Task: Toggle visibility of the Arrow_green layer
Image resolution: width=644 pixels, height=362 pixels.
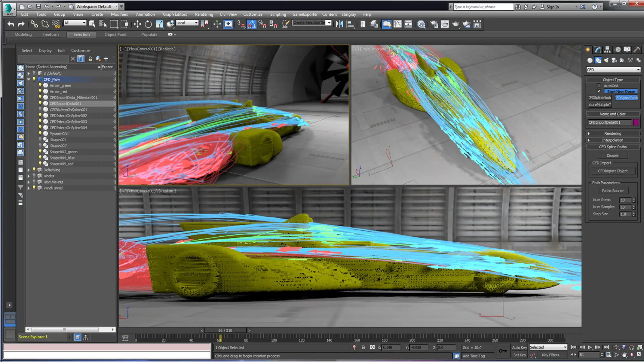Action: (40, 85)
